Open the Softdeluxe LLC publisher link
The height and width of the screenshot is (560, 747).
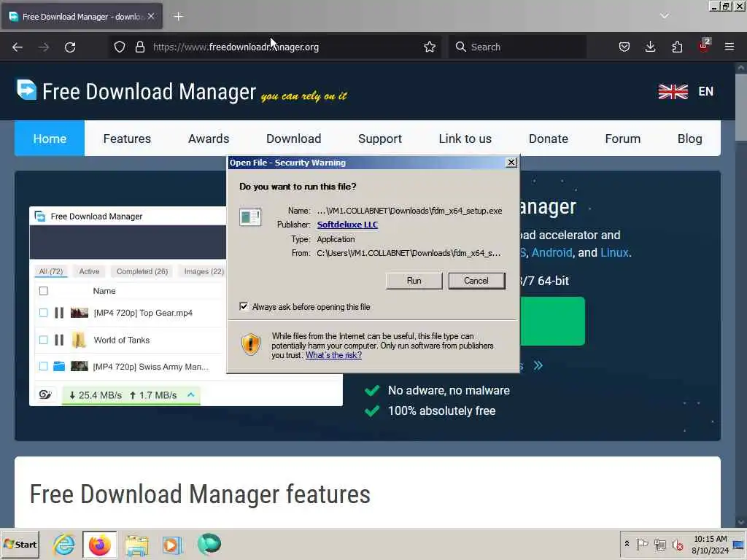pos(347,225)
